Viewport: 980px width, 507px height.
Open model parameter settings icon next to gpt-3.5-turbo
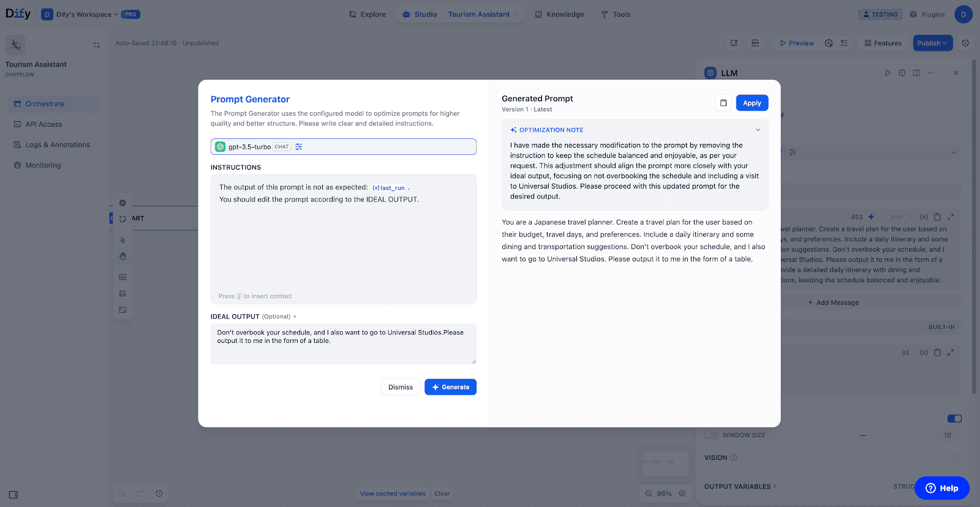pyautogui.click(x=299, y=147)
